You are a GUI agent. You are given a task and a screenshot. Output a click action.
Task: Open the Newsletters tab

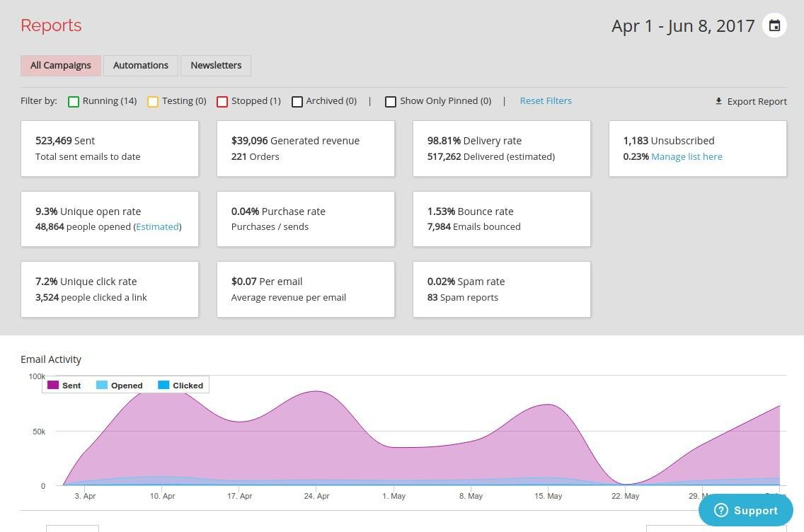coord(216,65)
